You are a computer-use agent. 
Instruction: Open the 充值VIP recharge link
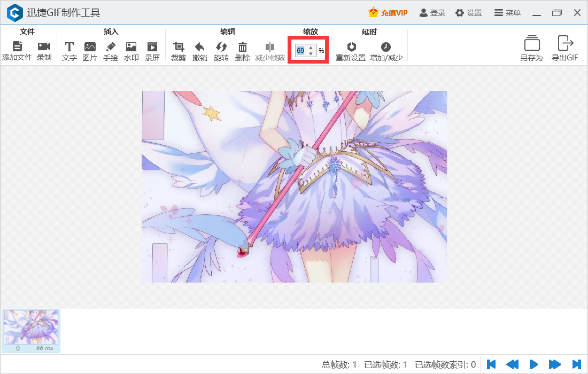tap(388, 13)
